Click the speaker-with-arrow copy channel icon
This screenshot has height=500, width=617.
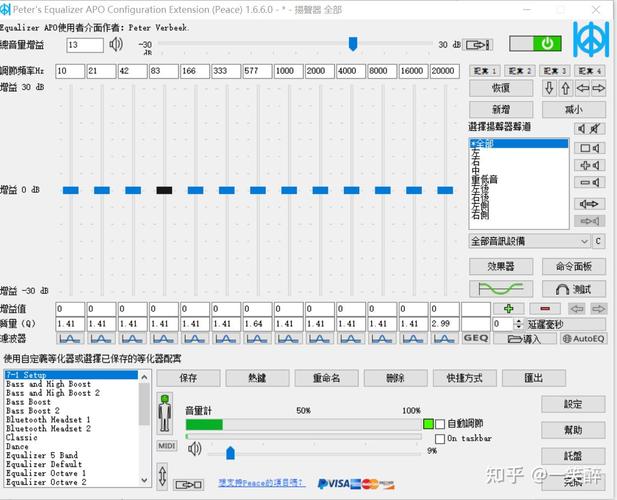589,204
